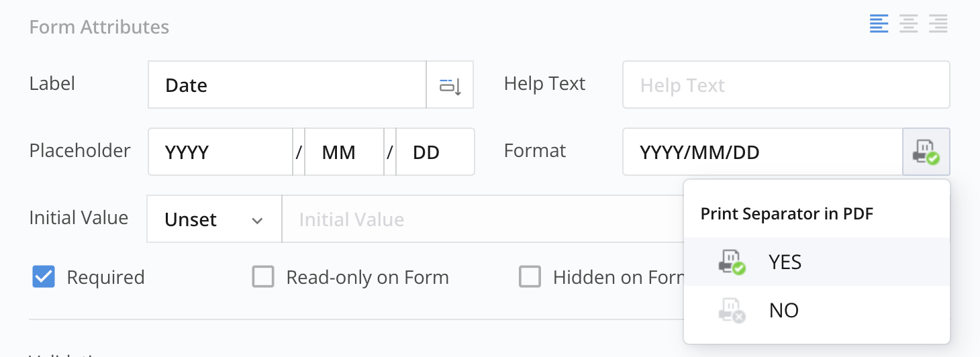Click the Format field showing YYYY/MM/DD
Viewport: 980px width, 357px height.
point(762,152)
